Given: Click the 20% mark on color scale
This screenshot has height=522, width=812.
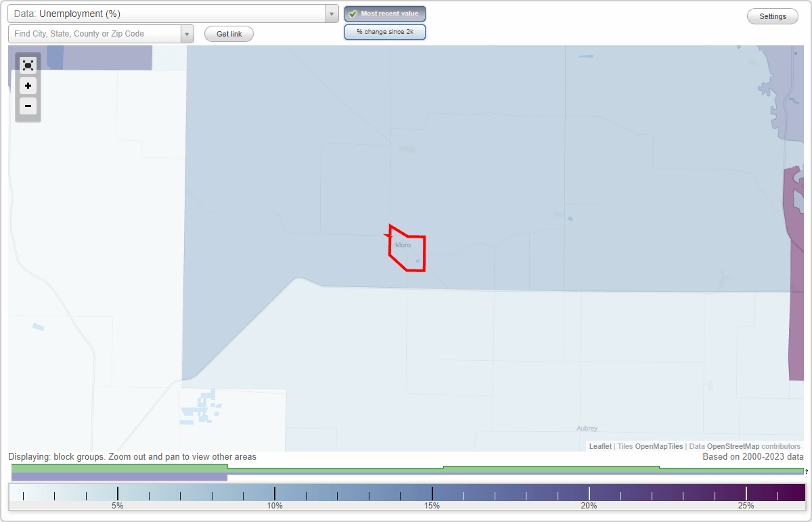Looking at the screenshot, I should tap(589, 506).
